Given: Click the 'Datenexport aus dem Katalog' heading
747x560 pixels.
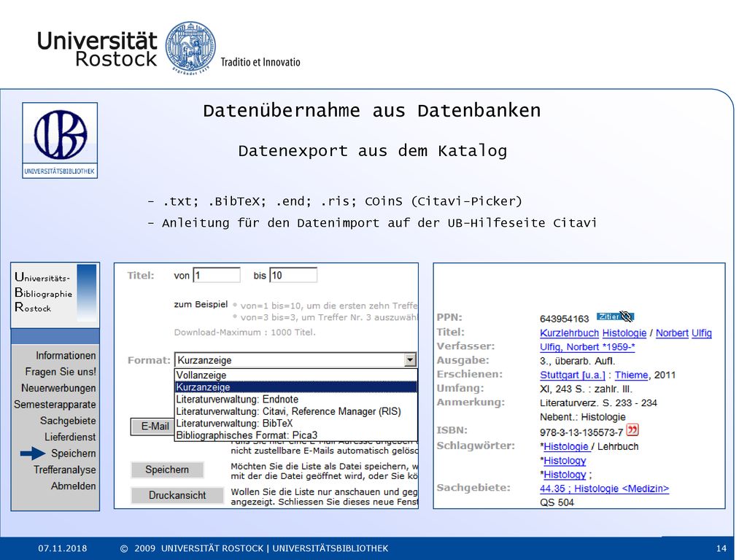Looking at the screenshot, I should point(373,151).
